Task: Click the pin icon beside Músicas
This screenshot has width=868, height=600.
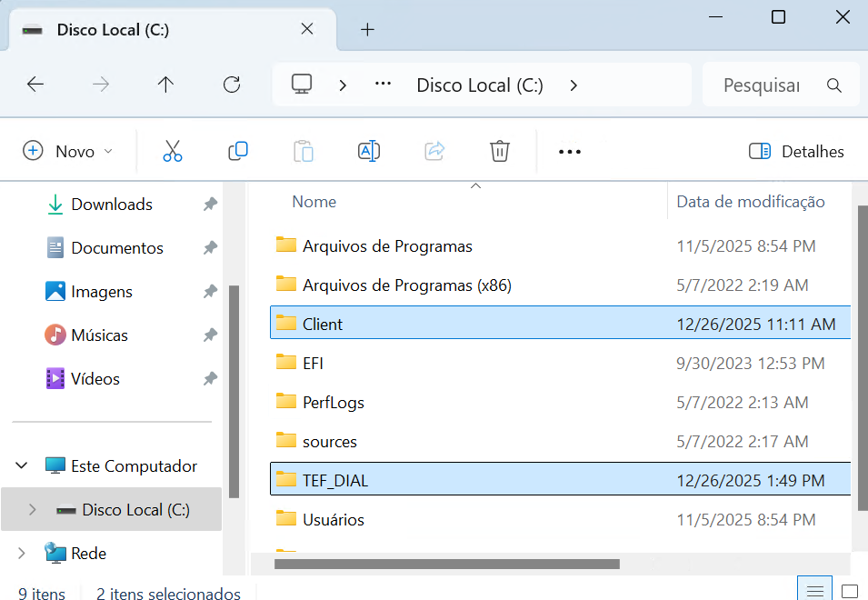Action: (210, 335)
